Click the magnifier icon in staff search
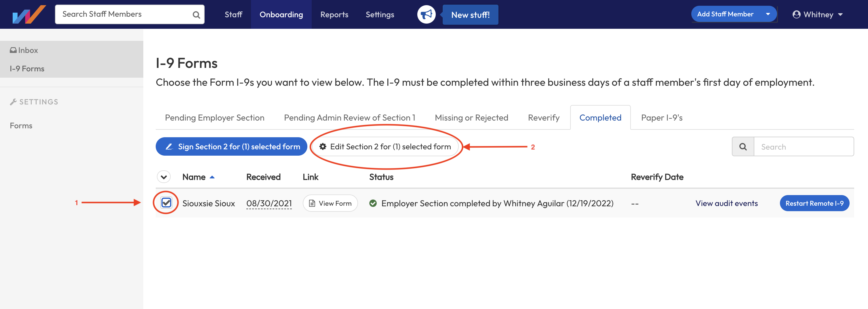The height and width of the screenshot is (309, 868). [196, 15]
